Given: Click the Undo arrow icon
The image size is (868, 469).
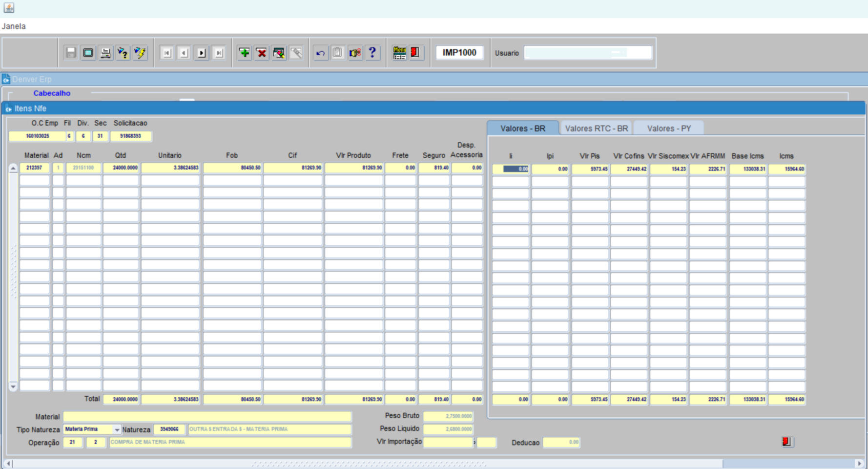Looking at the screenshot, I should point(320,53).
